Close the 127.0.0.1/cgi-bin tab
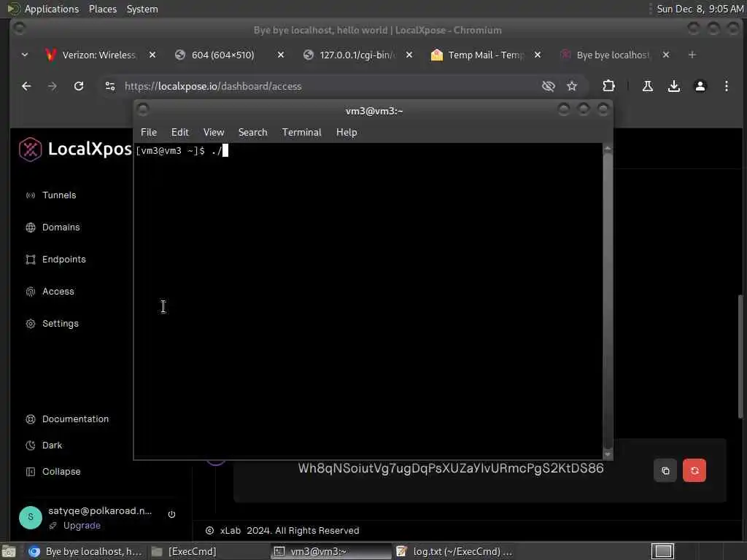The image size is (747, 560). (x=409, y=55)
